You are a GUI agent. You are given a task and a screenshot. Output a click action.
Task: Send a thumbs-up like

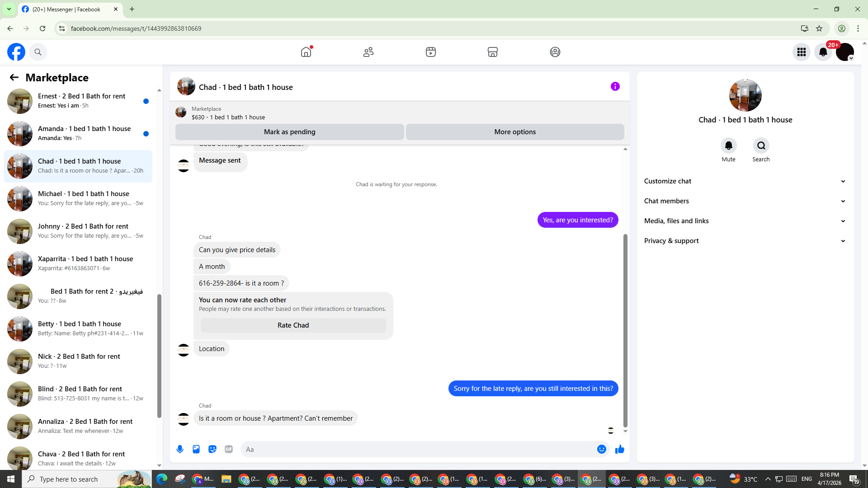(x=619, y=449)
